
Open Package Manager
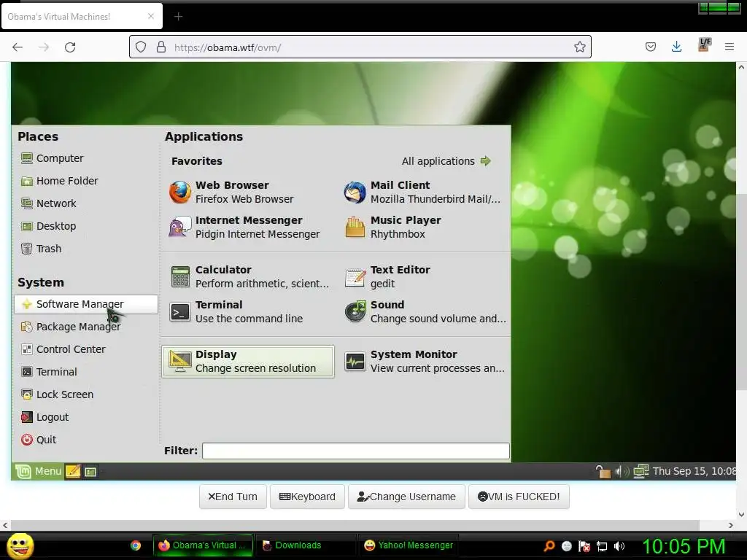pos(71,327)
